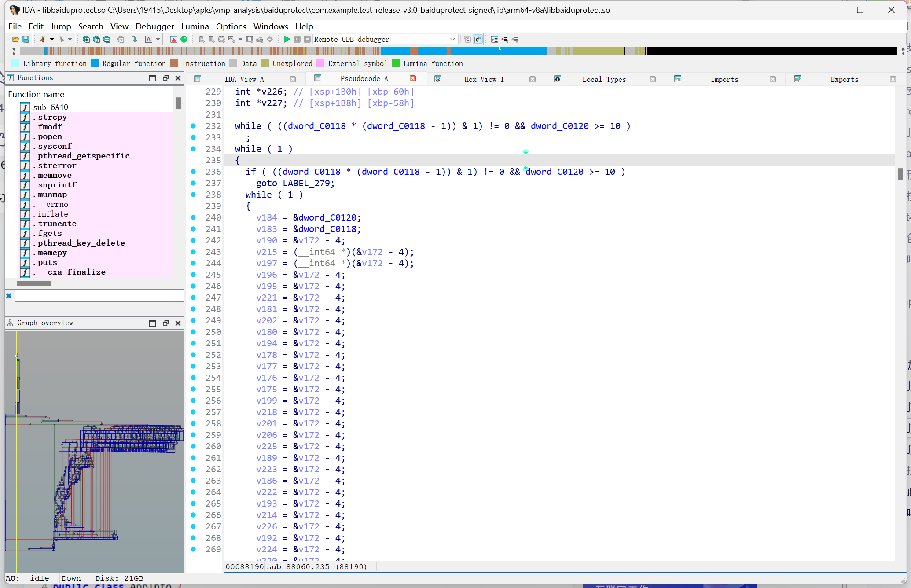Click the Functions filter input field
The width and height of the screenshot is (911, 588).
pos(99,296)
